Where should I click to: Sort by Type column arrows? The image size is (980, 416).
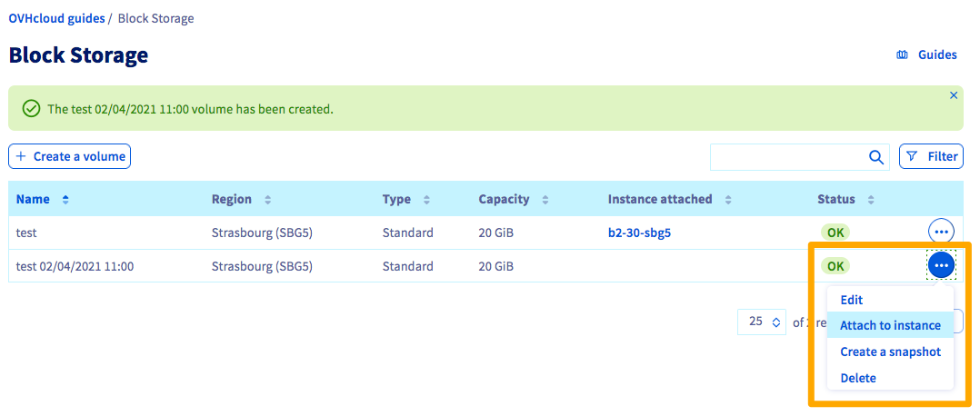point(427,200)
